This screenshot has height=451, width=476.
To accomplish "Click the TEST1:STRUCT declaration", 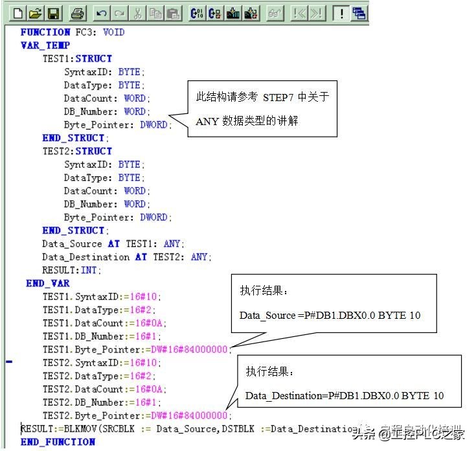I will point(77,58).
